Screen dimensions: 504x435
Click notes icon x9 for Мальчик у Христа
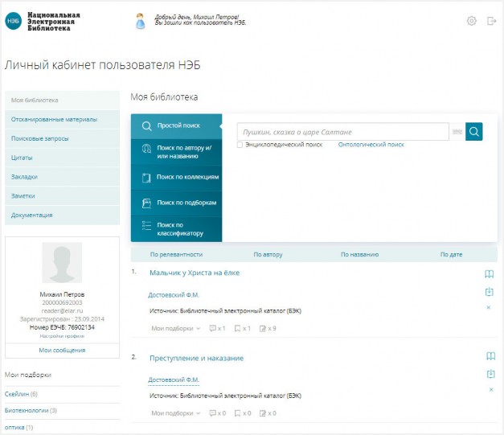pyautogui.click(x=263, y=328)
